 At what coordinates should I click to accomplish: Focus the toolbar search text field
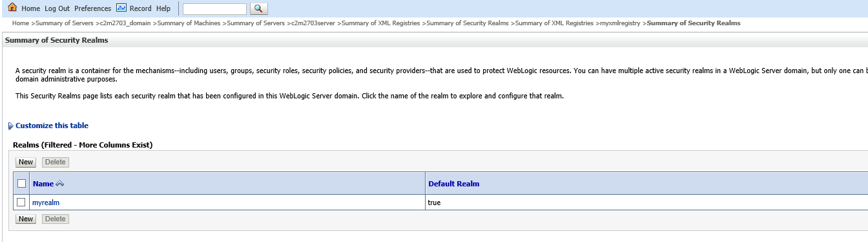[215, 8]
